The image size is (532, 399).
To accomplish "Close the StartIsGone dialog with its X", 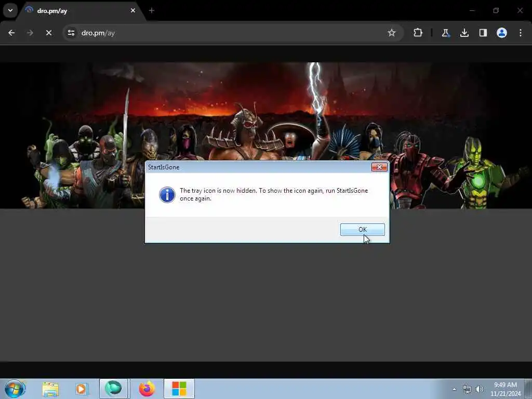I will pos(379,167).
